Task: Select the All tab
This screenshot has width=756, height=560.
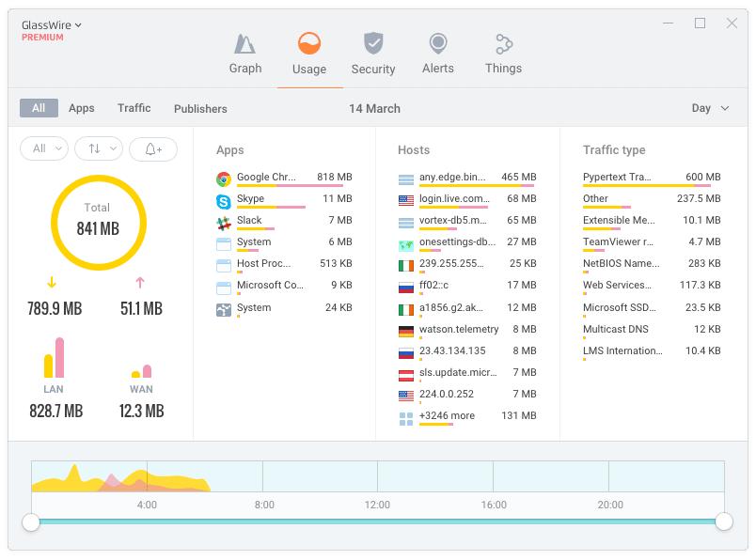Action: click(39, 108)
